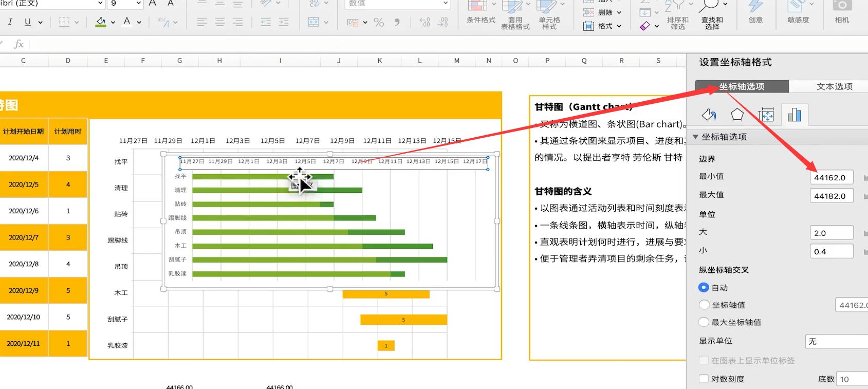Collapse the 坐标轴选项 section
The width and height of the screenshot is (868, 389).
pyautogui.click(x=695, y=137)
